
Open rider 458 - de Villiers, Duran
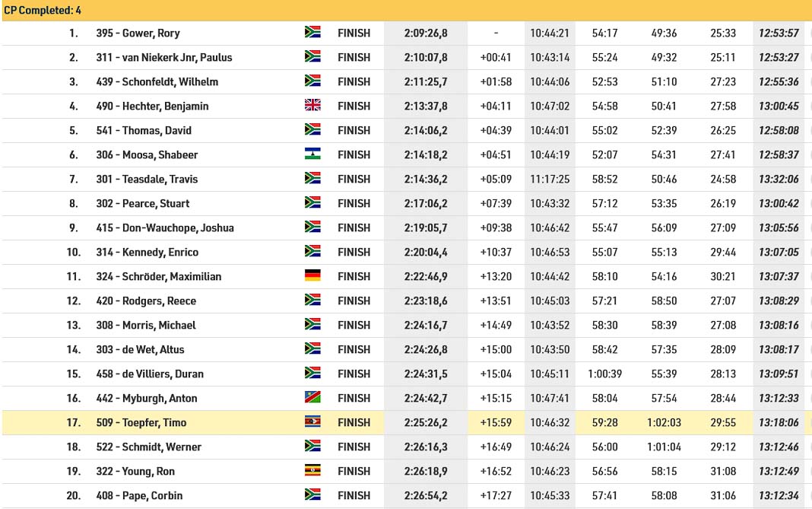[x=150, y=374]
